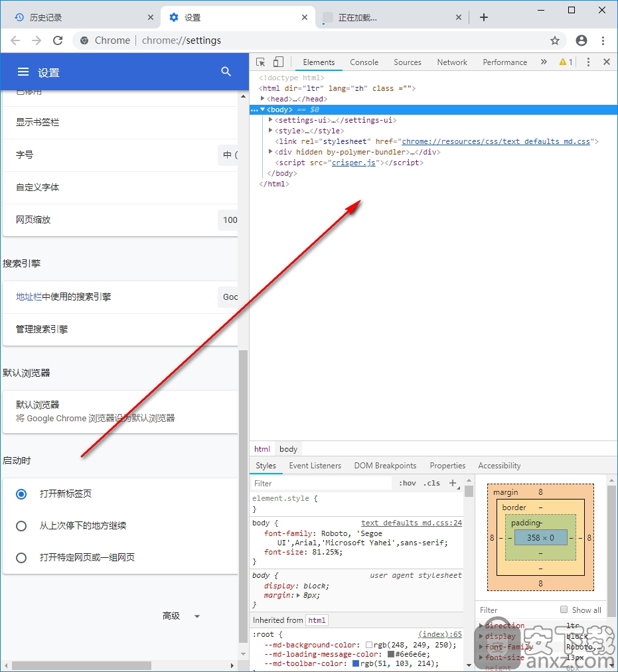Close the DevTools panel

pyautogui.click(x=606, y=62)
